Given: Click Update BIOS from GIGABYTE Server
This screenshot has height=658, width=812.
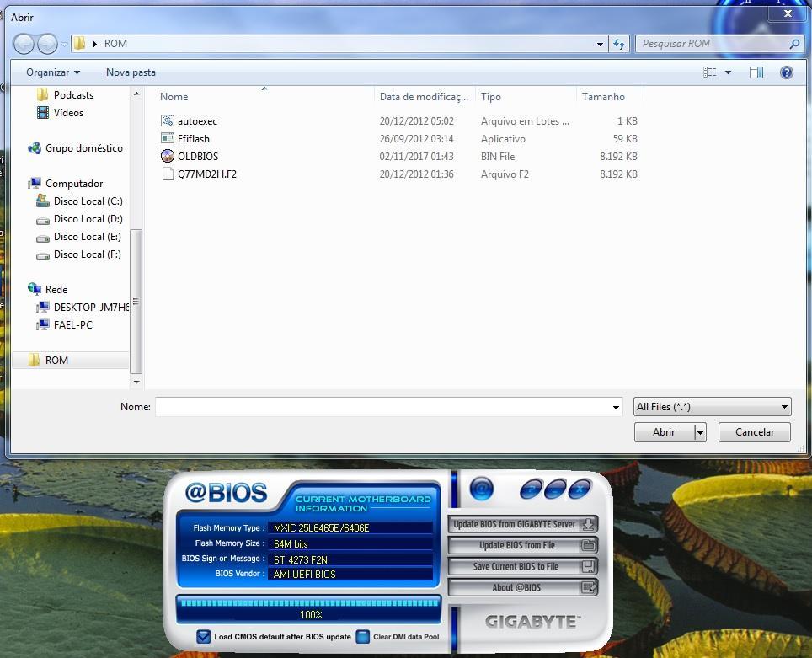Looking at the screenshot, I should 523,524.
